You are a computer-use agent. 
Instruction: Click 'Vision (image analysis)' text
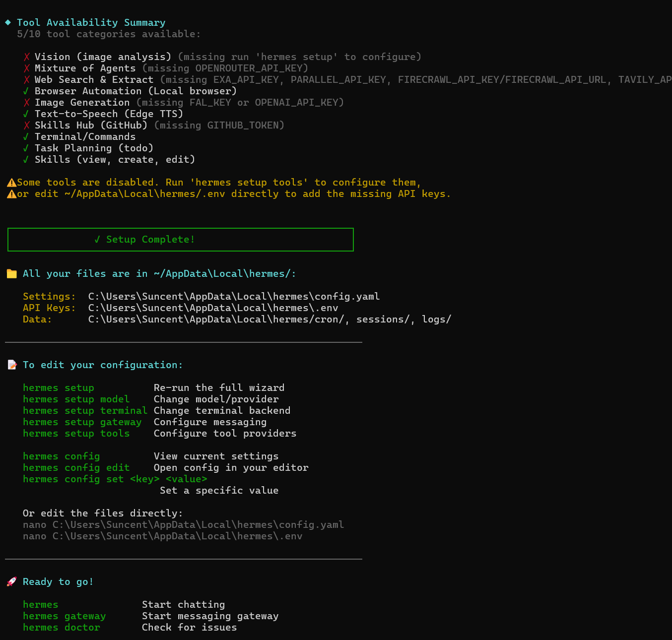(103, 57)
